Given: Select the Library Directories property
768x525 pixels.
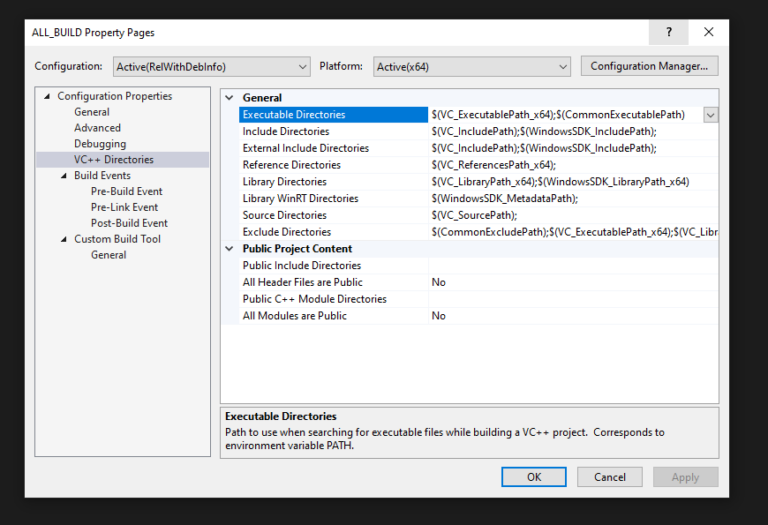Looking at the screenshot, I should point(334,182).
